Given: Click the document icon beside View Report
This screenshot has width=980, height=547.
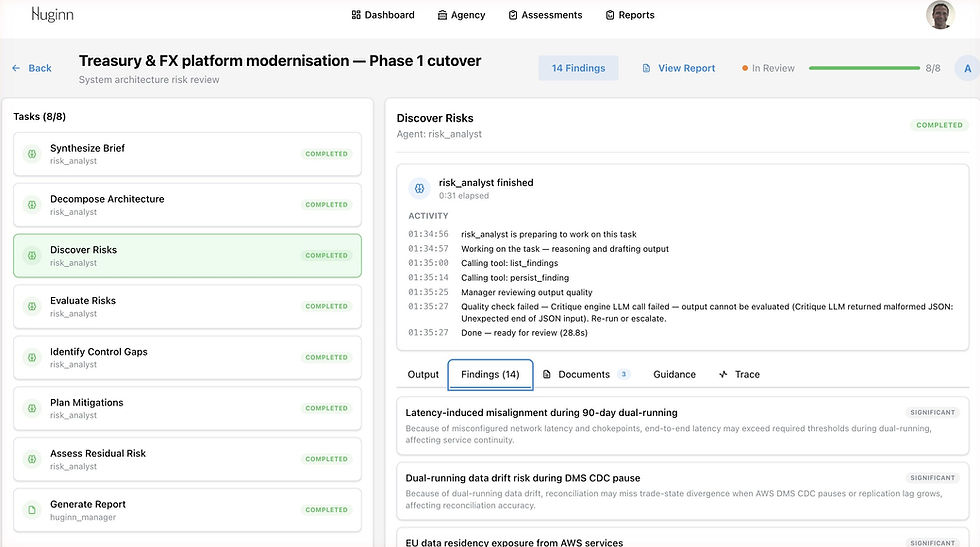Looking at the screenshot, I should coord(646,68).
